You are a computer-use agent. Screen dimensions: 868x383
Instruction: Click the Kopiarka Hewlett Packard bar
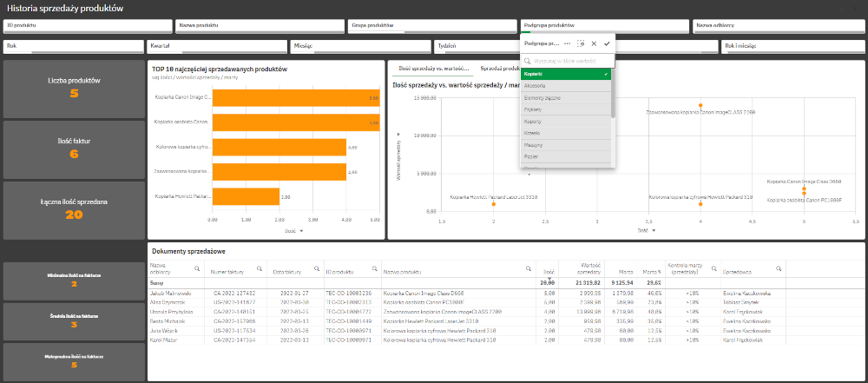[x=246, y=197]
